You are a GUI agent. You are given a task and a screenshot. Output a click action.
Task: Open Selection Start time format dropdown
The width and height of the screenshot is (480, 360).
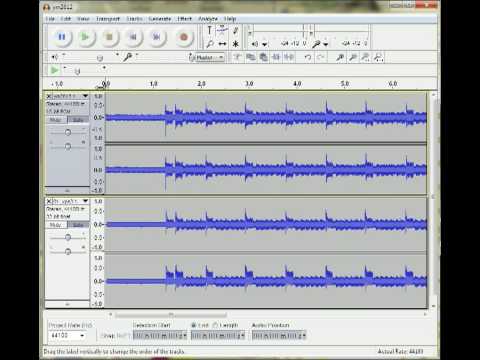tap(185, 335)
